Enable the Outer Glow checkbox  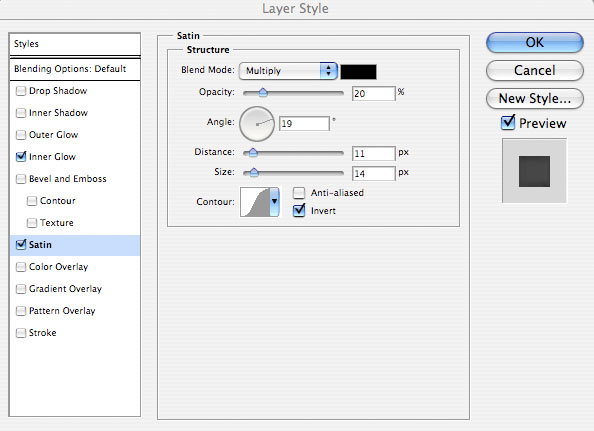(21, 135)
